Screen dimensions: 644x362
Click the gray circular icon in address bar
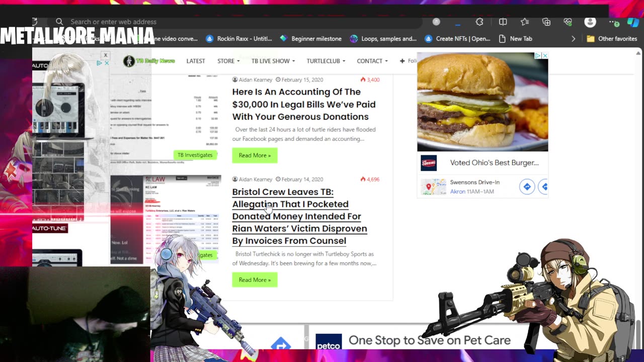tap(436, 22)
